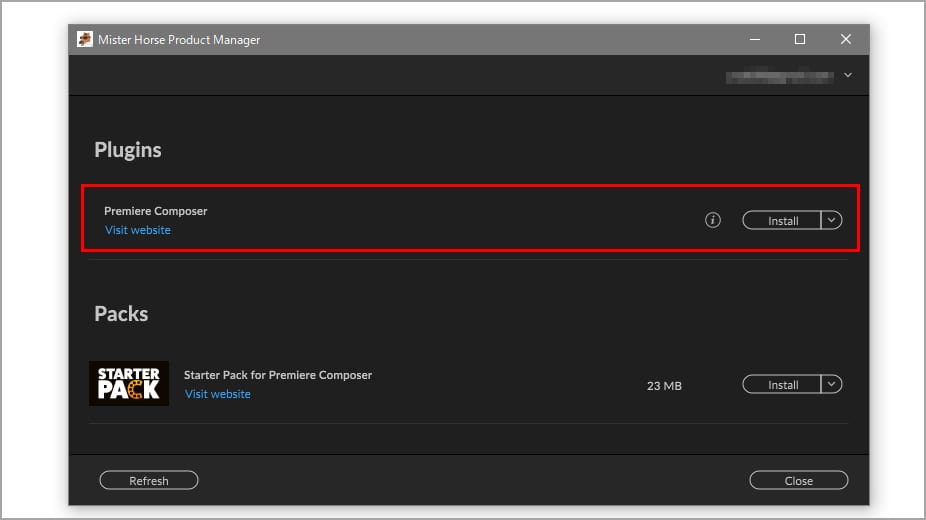
Task: Click the info icon for Premiere Composer
Action: point(713,220)
